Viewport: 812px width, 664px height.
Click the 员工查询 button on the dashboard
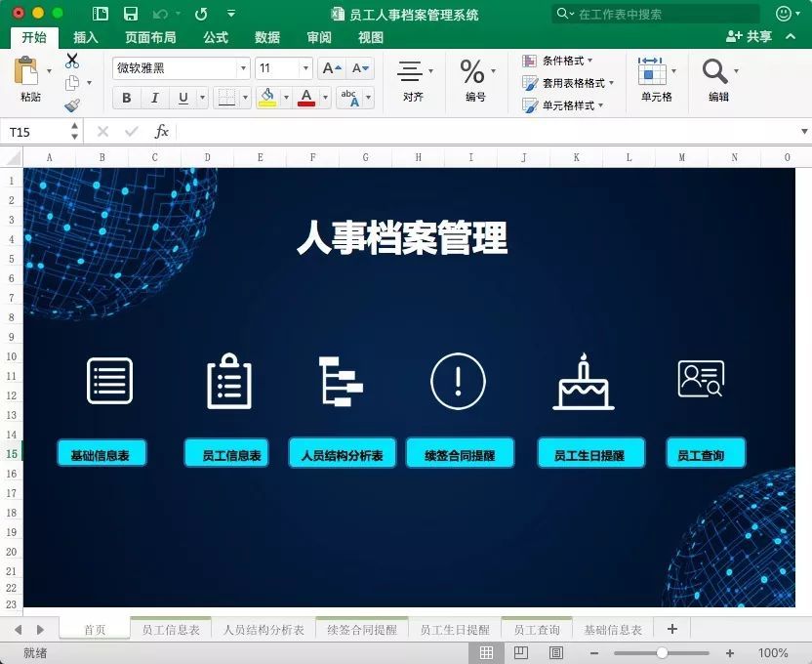pyautogui.click(x=705, y=452)
